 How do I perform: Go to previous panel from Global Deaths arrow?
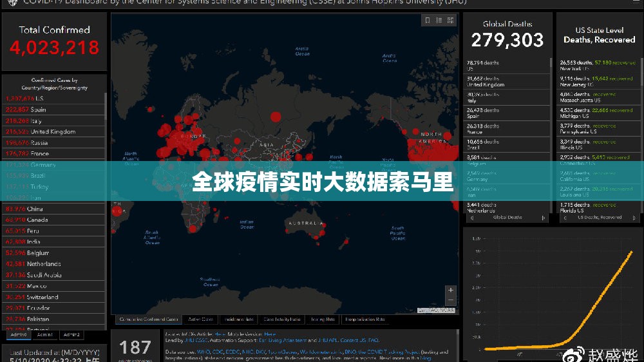tap(472, 218)
